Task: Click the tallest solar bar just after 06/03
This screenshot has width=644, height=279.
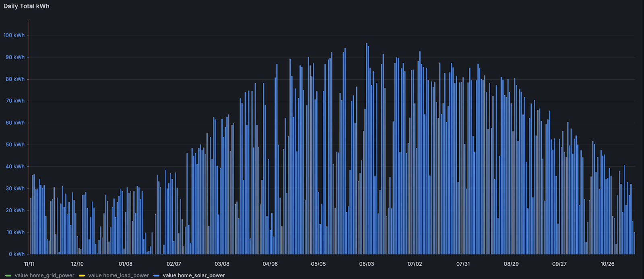Action: pyautogui.click(x=367, y=149)
